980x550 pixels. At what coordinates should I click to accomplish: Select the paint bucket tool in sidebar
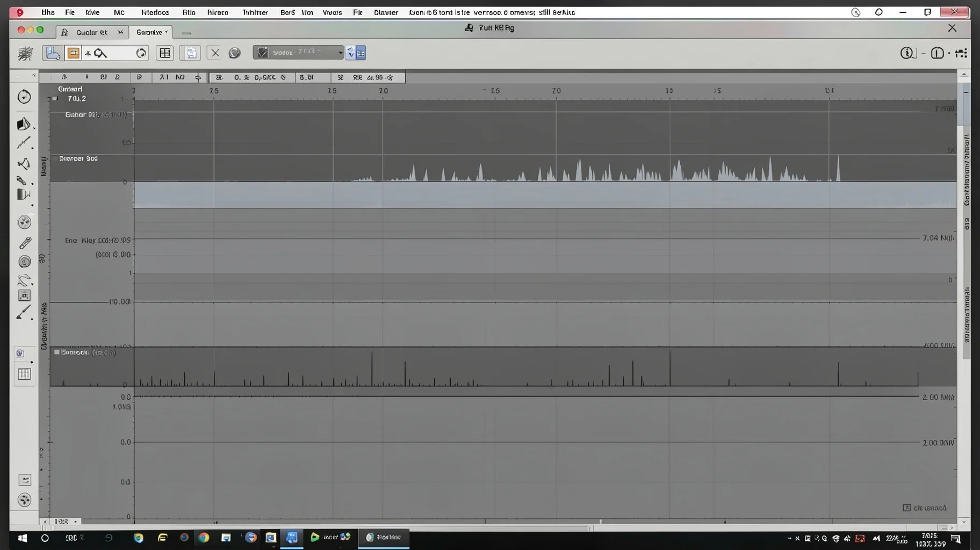(x=24, y=124)
